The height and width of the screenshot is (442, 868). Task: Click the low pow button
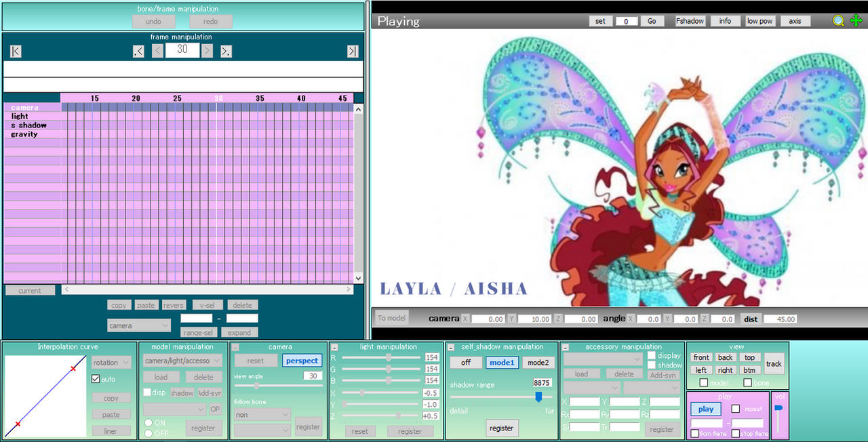pos(760,21)
